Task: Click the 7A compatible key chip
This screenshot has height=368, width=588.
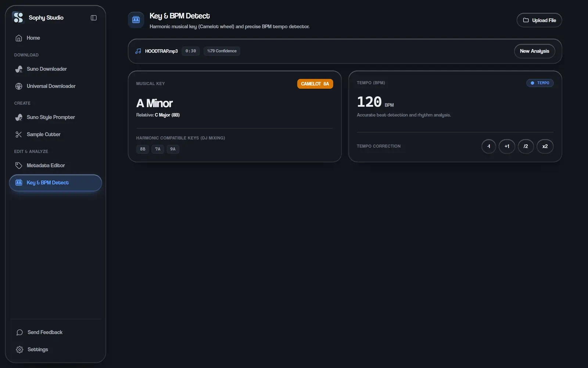Action: [x=158, y=149]
